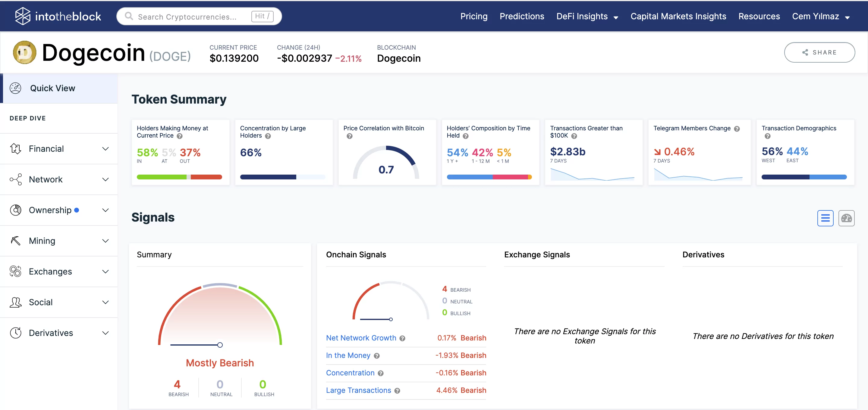Click the Transactions $100K sparkline chart
Viewport: 868px width, 410px height.
point(592,174)
